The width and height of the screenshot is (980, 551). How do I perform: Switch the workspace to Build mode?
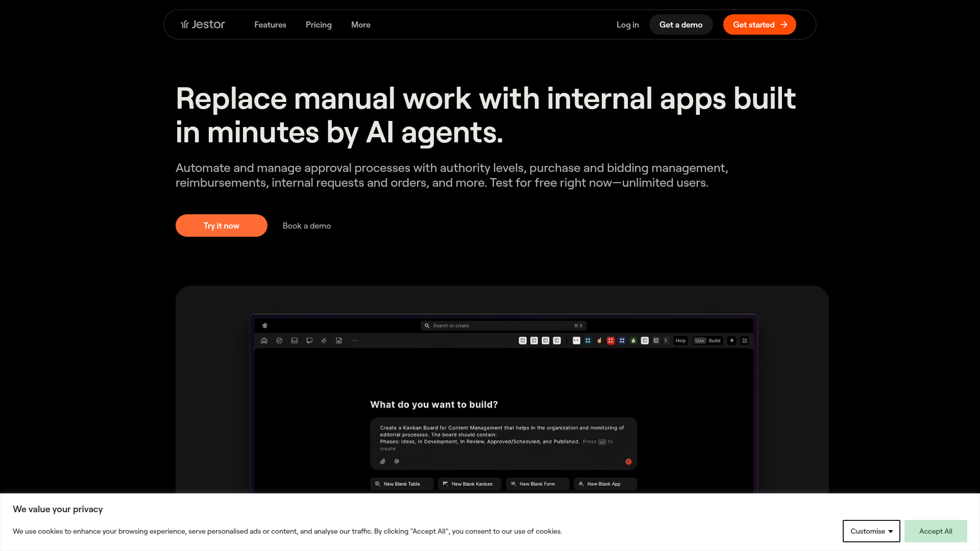click(715, 340)
